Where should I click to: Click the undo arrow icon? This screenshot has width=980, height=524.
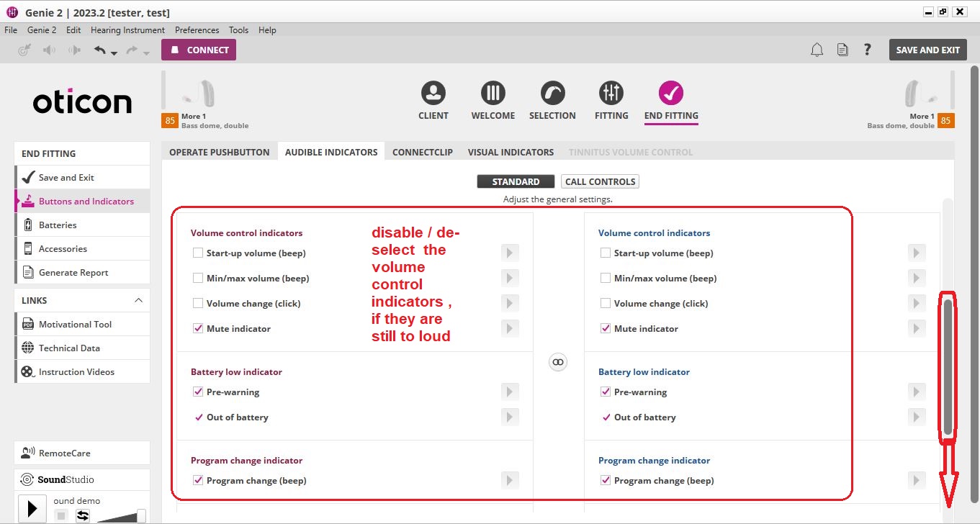(x=100, y=50)
